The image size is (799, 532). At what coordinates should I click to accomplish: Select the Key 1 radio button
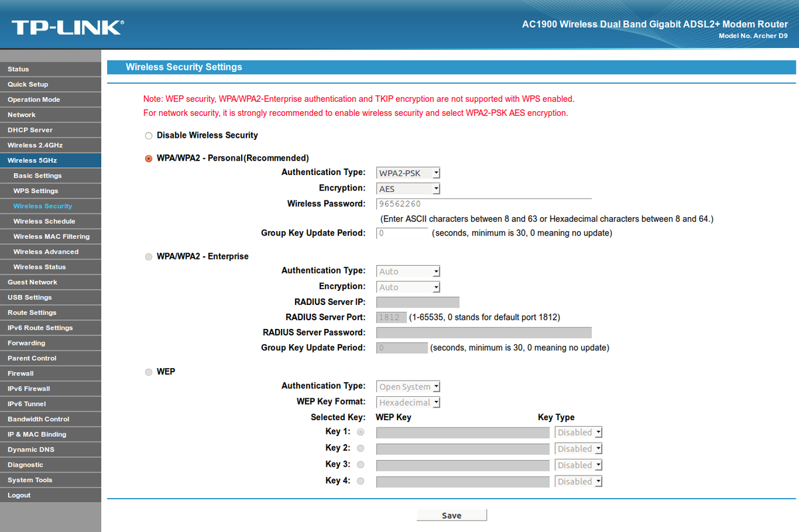pos(360,431)
